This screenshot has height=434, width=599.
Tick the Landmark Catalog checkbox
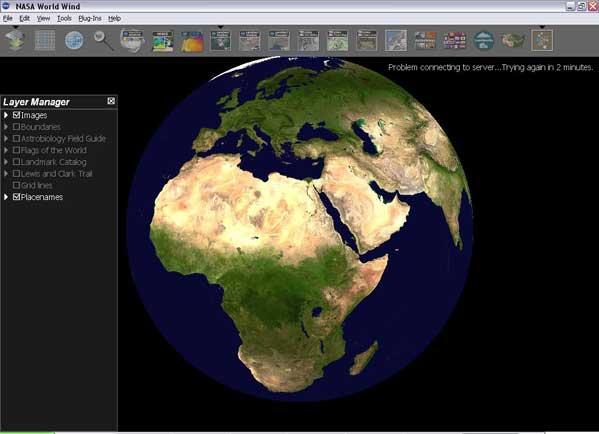(x=16, y=162)
